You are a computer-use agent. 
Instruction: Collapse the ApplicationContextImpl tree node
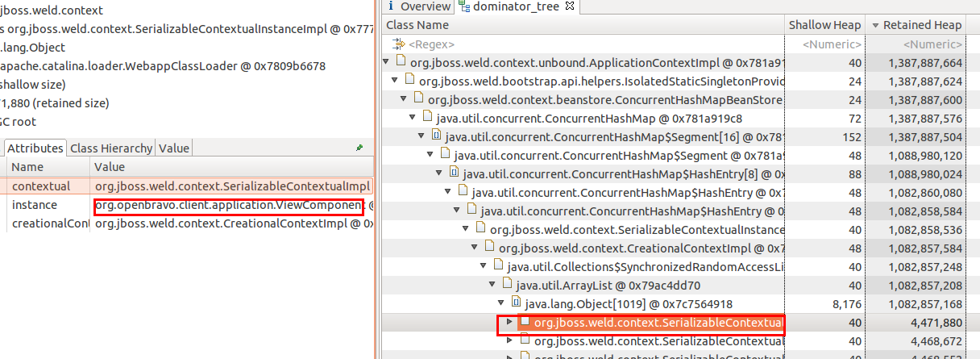pos(386,62)
